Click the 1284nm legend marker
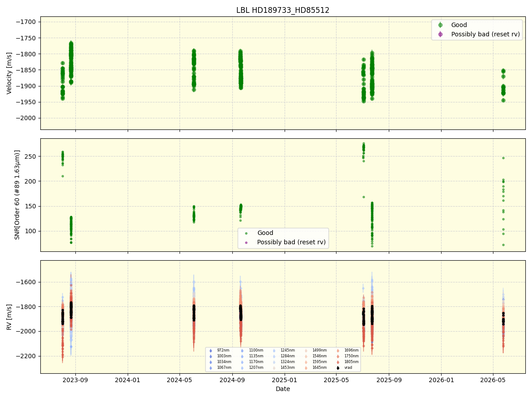 [274, 356]
